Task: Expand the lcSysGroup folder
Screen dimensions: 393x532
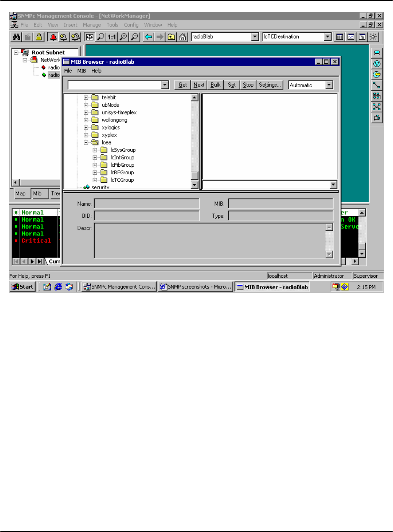Action: pos(95,150)
